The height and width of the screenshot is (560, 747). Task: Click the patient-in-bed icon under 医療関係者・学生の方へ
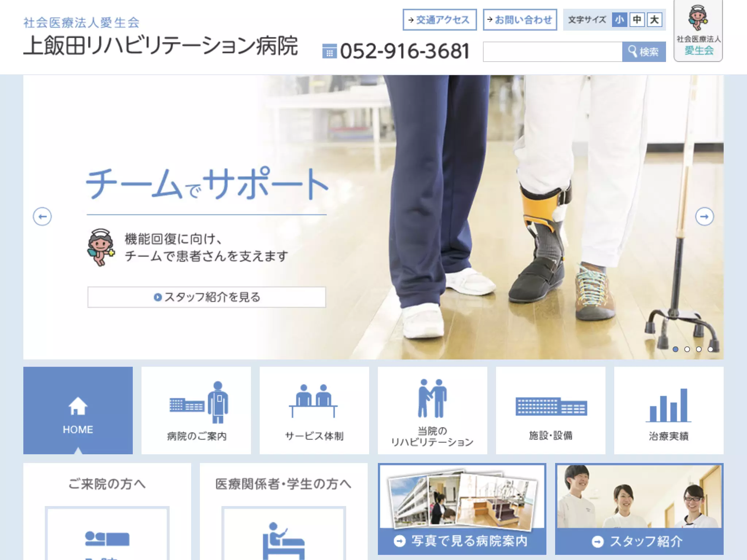(284, 541)
